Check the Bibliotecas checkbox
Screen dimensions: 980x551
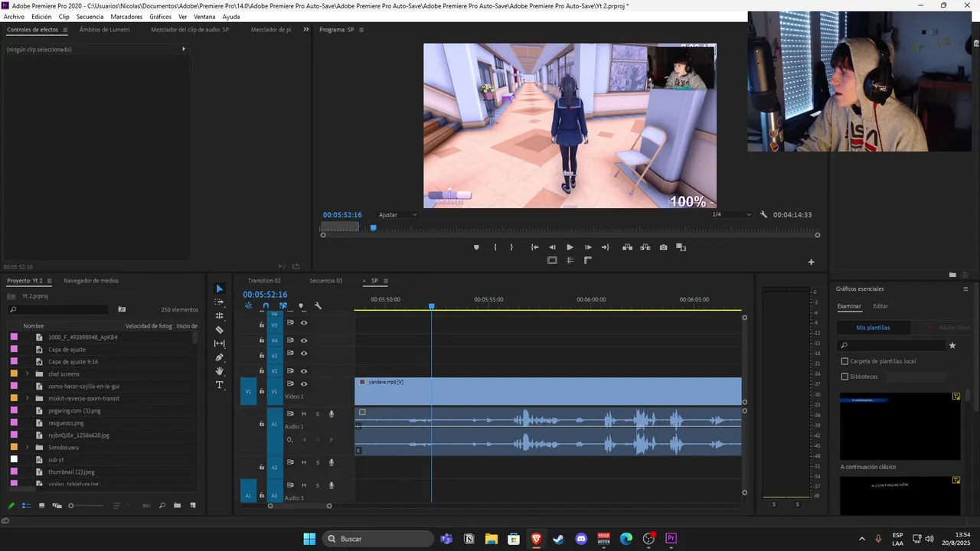click(845, 377)
